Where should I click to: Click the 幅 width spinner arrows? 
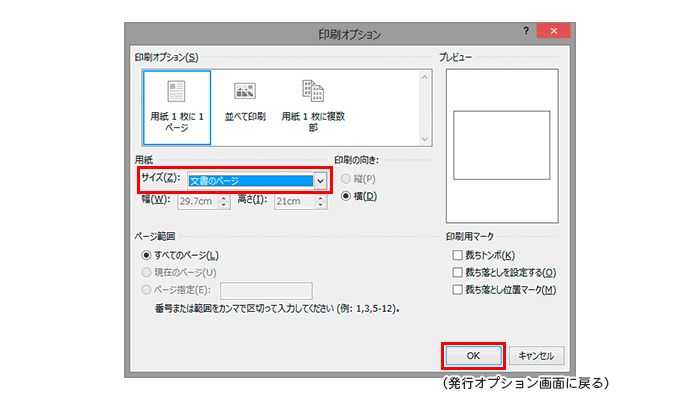(226, 201)
